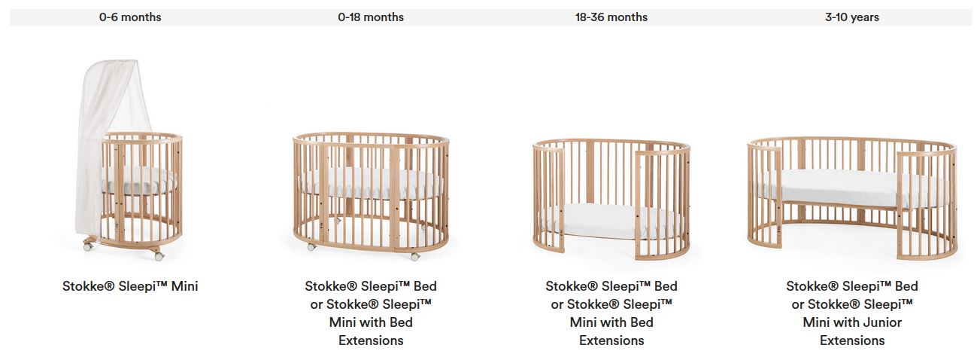Select the 0-6 months age label

pos(130,17)
